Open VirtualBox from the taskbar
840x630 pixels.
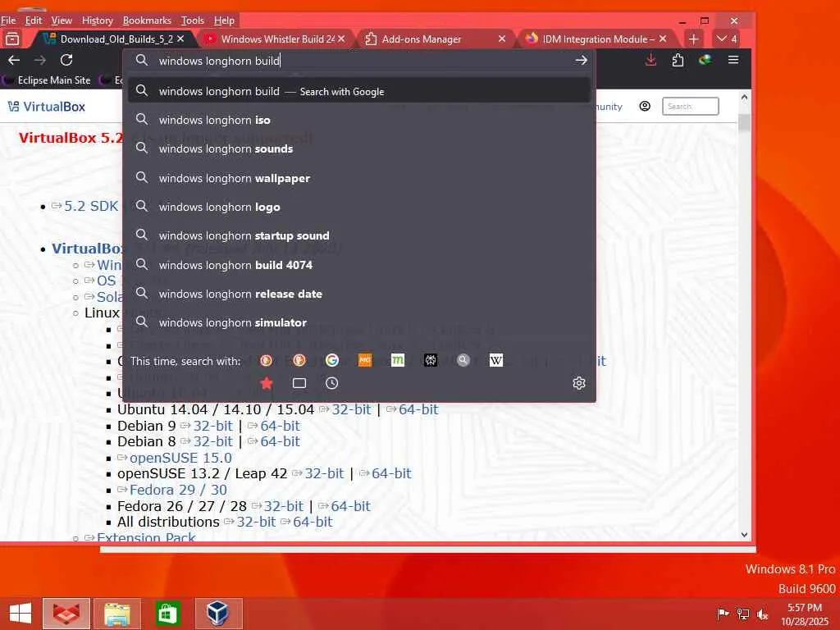(x=218, y=614)
